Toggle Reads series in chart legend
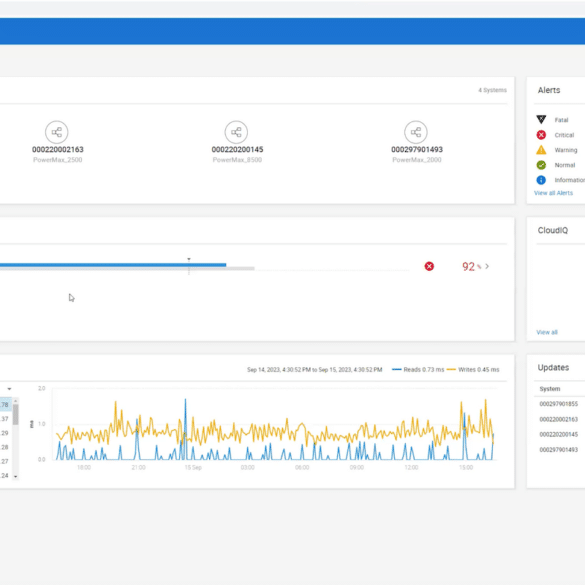Image resolution: width=585 pixels, height=585 pixels. (x=418, y=369)
